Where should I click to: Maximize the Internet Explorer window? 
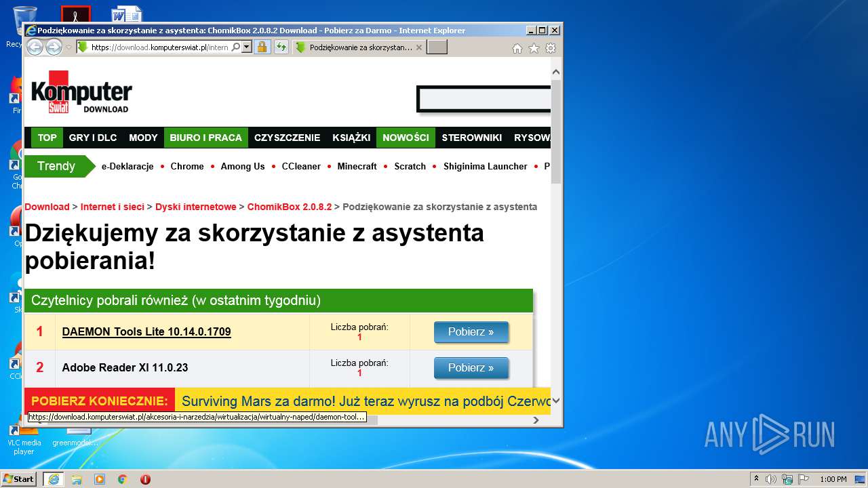542,30
